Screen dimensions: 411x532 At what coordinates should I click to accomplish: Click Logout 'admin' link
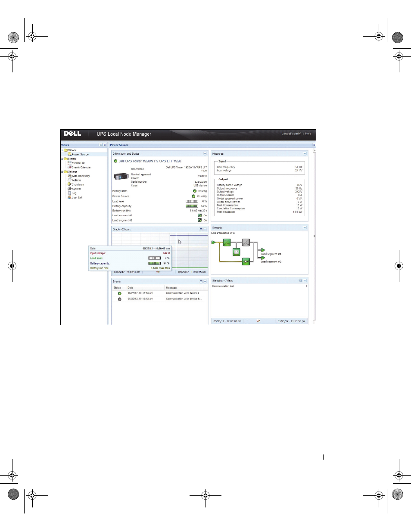pos(291,134)
